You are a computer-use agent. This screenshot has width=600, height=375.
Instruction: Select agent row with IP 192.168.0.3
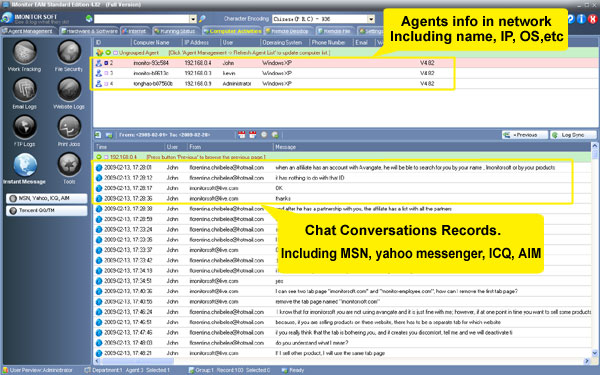pyautogui.click(x=346, y=73)
